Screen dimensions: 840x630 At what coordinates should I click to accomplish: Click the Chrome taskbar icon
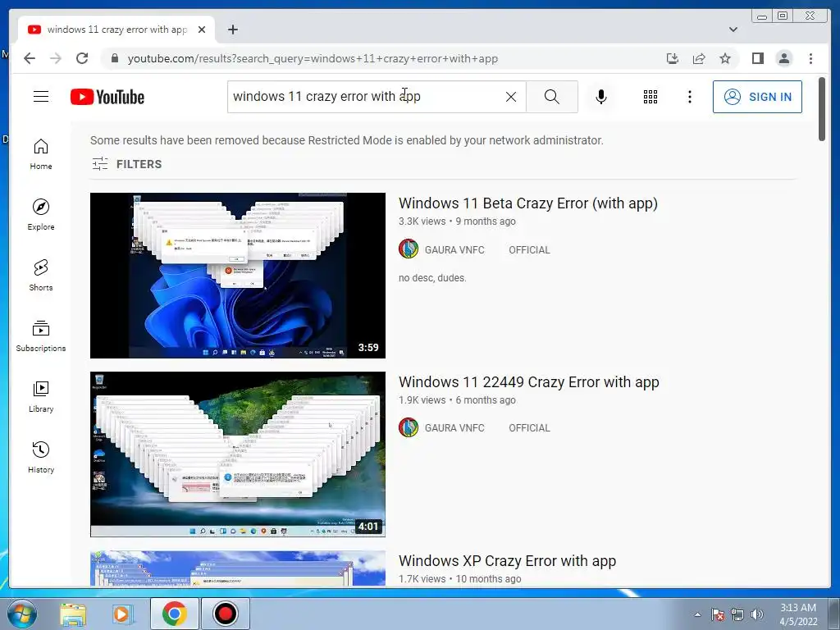174,614
